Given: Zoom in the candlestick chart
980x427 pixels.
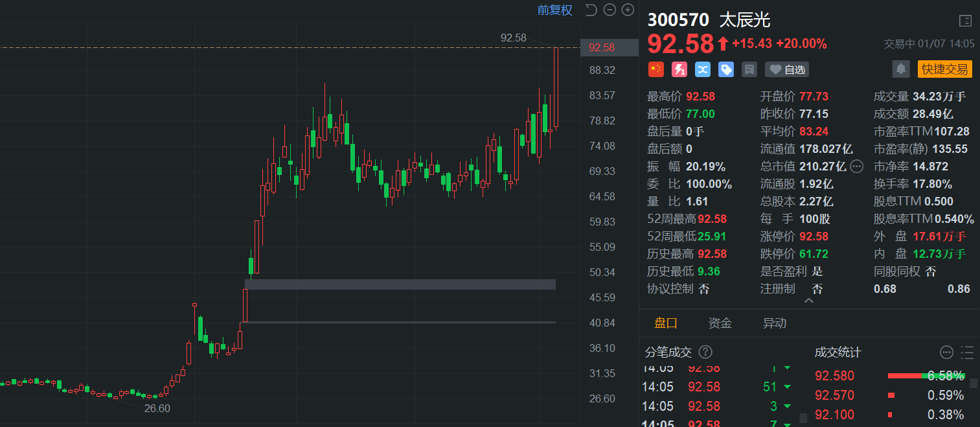Looking at the screenshot, I should pos(628,10).
